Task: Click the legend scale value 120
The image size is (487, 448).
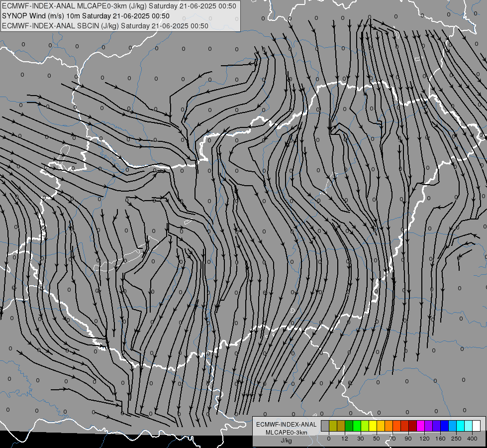Action: tap(425, 439)
